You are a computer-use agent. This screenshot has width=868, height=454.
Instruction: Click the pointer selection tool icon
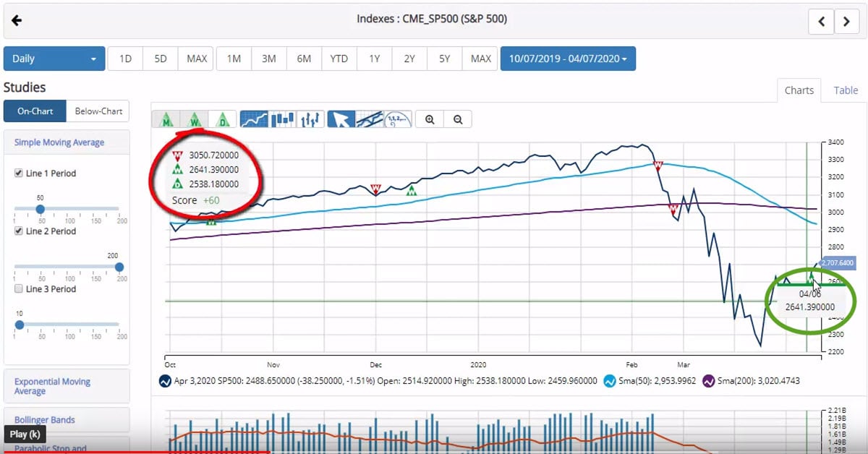point(341,119)
